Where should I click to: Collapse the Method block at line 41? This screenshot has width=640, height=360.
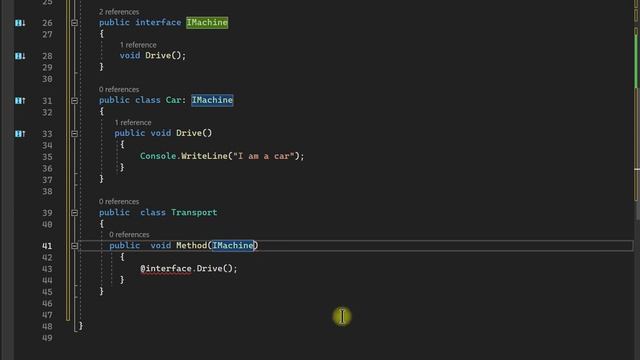pyautogui.click(x=74, y=246)
